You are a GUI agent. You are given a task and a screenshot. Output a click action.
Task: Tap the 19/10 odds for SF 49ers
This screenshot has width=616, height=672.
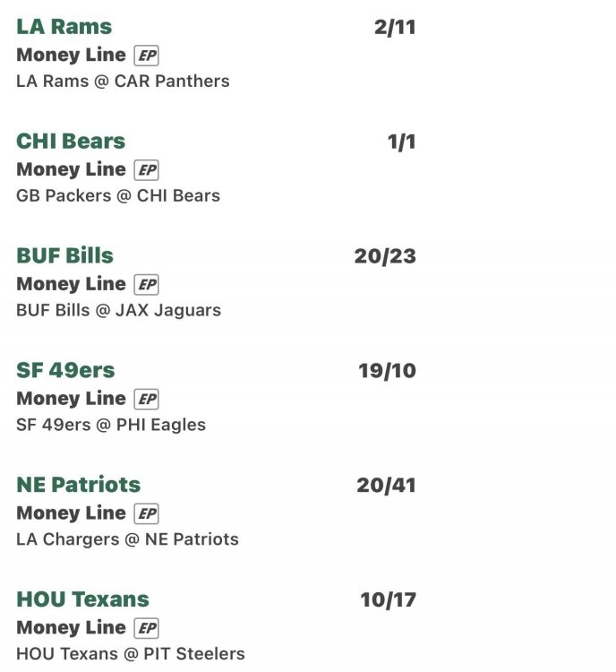pos(387,371)
